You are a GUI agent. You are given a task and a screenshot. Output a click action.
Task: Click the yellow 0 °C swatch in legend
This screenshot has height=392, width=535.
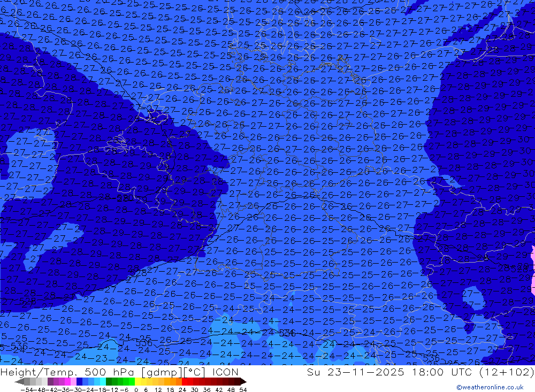(x=137, y=382)
